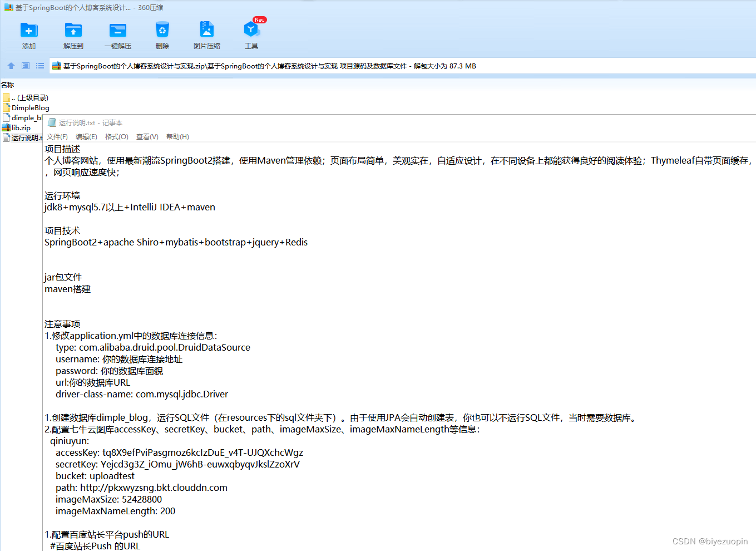Screen dimensions: 756x551
Task: Click the imageMaxNameLength: 200 line
Action: (115, 511)
